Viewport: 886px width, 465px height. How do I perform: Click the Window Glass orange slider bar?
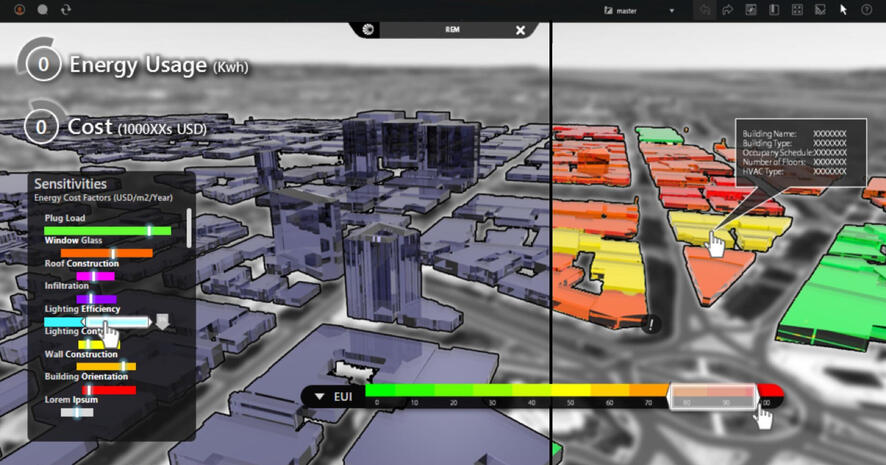[x=105, y=254]
